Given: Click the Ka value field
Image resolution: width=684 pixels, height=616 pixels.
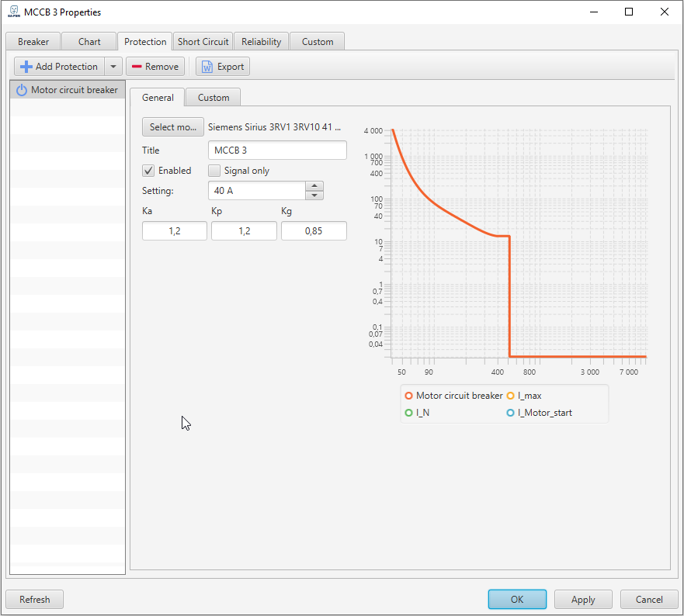Looking at the screenshot, I should tap(175, 231).
